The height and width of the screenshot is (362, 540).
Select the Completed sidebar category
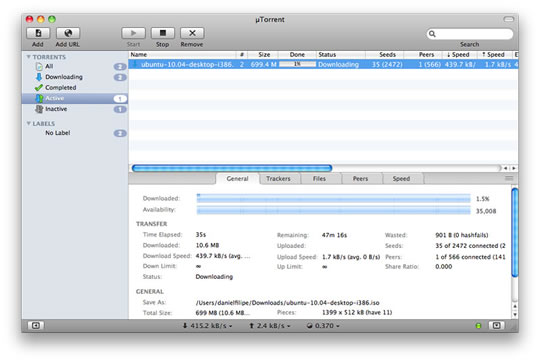pos(75,87)
